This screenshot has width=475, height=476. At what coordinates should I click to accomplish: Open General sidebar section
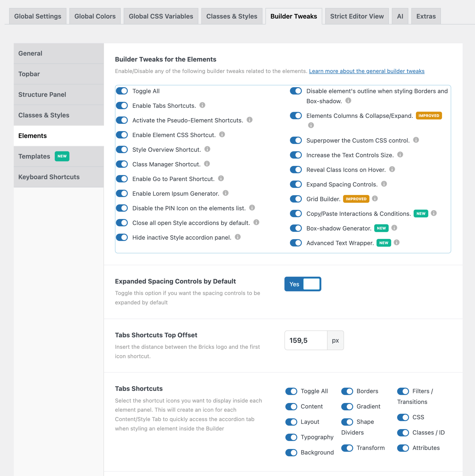59,53
